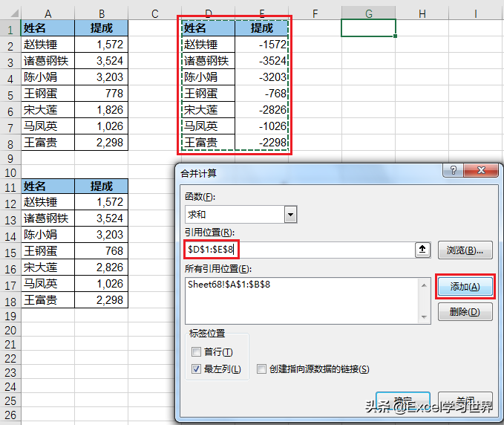Screen dimensions: 504x425
Task: Click the 删除 button
Action: point(465,311)
